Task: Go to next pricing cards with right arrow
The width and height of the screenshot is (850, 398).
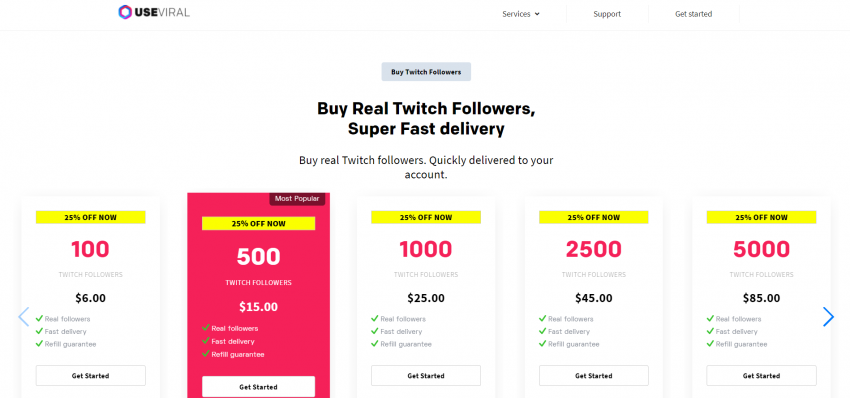Action: pos(828,317)
